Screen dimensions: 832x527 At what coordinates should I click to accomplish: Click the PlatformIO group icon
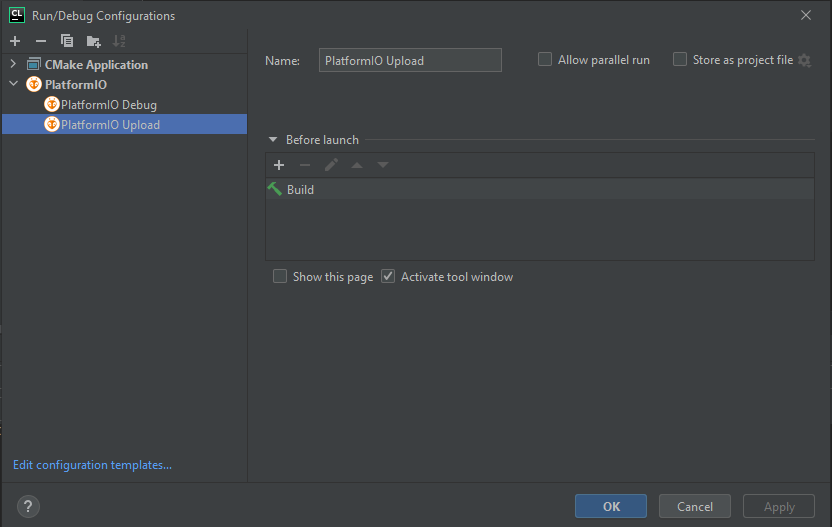pos(34,84)
